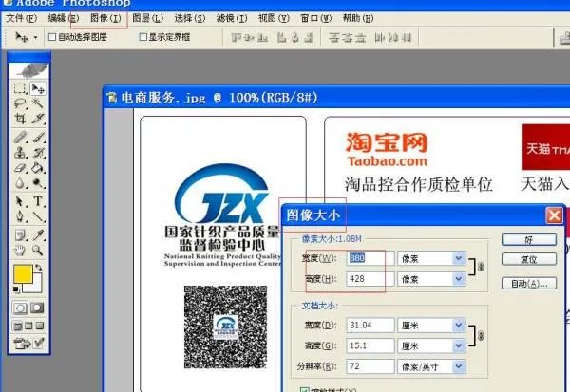The width and height of the screenshot is (570, 392).
Task: Open the 窗口(W) menu
Action: 316,18
